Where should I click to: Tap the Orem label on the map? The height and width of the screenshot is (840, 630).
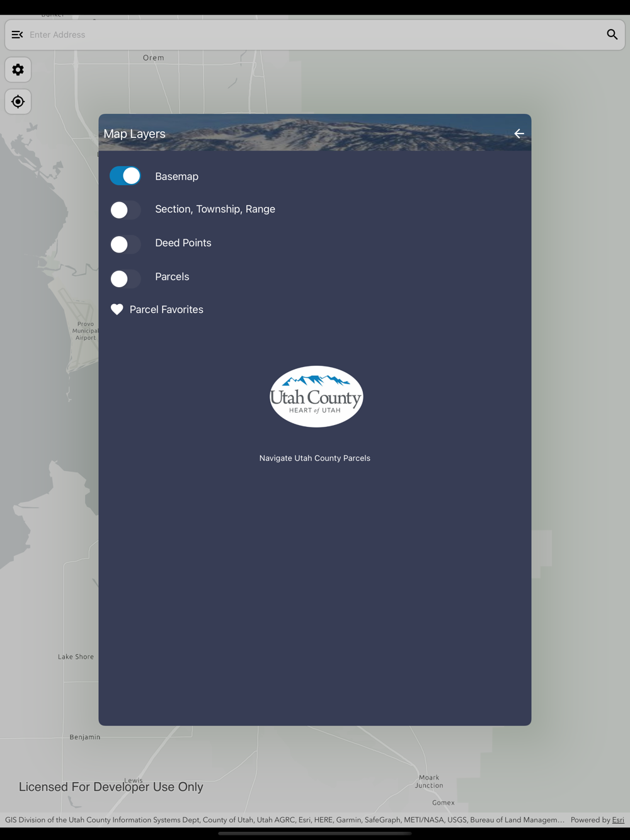pyautogui.click(x=153, y=57)
